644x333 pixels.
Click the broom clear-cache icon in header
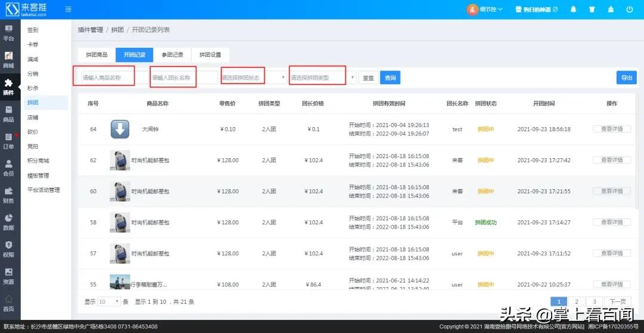pos(611,10)
